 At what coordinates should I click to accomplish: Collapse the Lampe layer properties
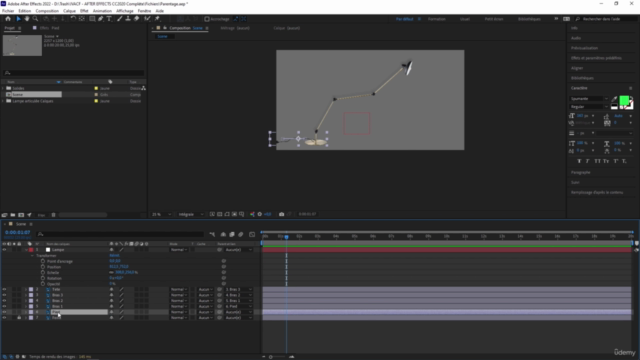[x=26, y=250]
